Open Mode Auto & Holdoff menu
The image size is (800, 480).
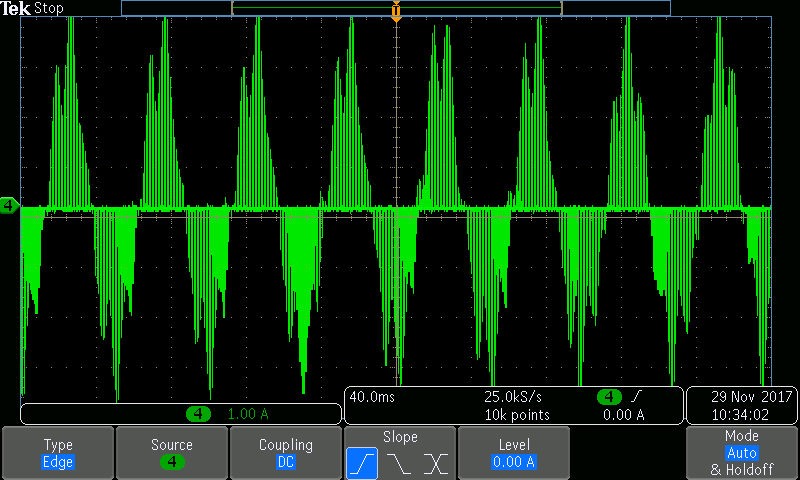[x=741, y=453]
